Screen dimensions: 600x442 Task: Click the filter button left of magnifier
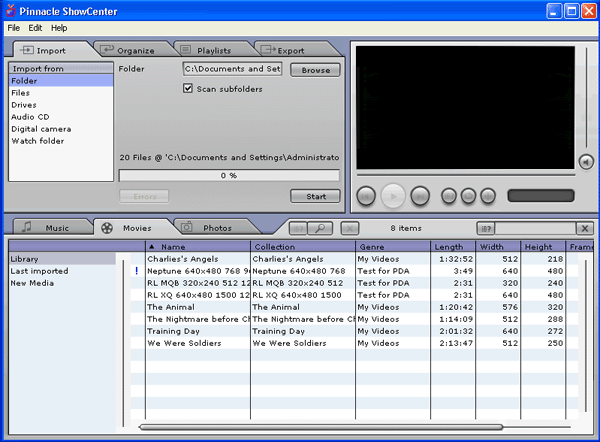coord(298,228)
